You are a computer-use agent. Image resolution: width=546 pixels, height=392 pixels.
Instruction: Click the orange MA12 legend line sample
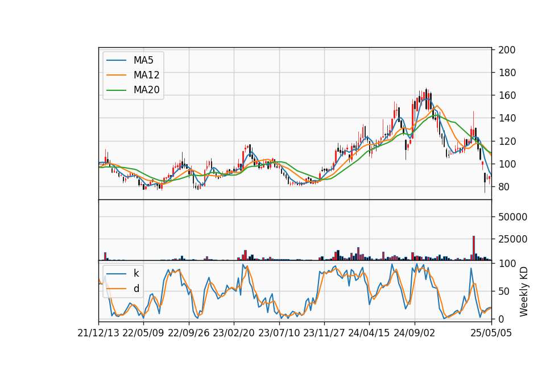pyautogui.click(x=116, y=75)
